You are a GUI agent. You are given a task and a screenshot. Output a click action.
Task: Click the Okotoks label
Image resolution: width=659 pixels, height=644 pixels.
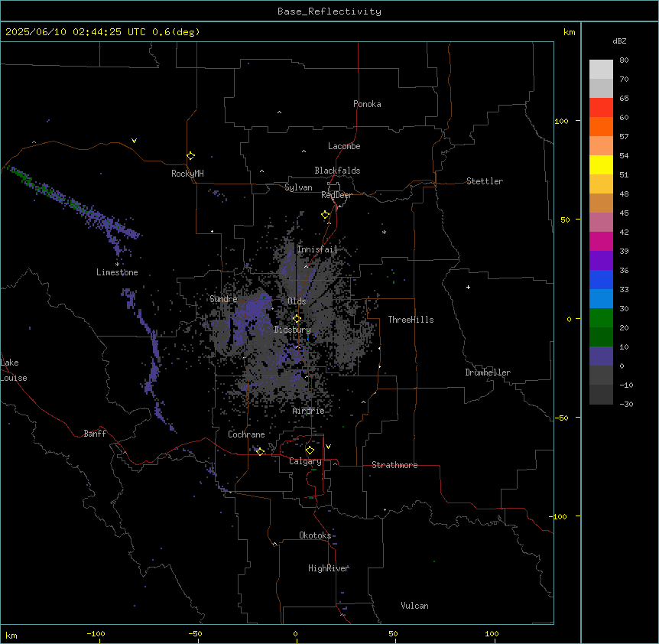click(315, 535)
